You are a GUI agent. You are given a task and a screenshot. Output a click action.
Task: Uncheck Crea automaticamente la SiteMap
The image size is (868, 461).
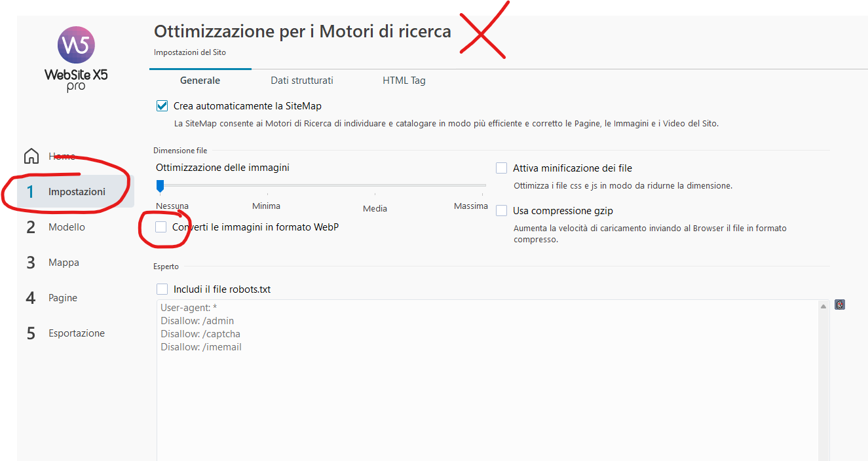pyautogui.click(x=162, y=106)
